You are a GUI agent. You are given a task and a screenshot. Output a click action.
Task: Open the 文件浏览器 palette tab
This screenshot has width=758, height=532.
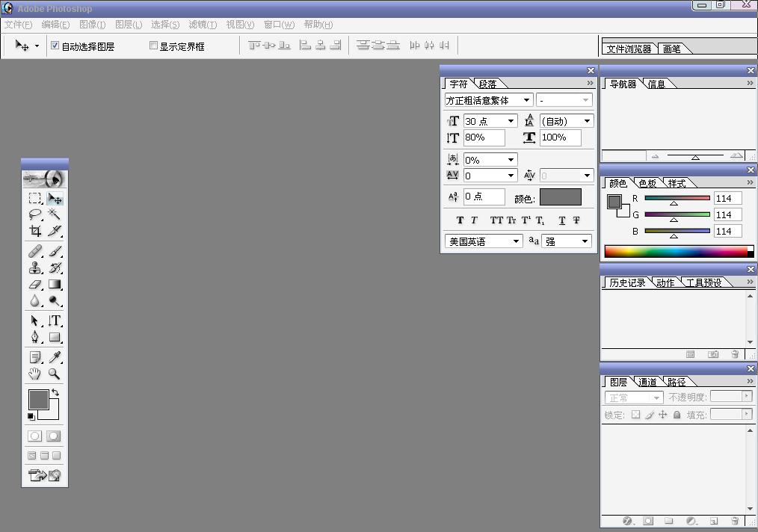[629, 49]
